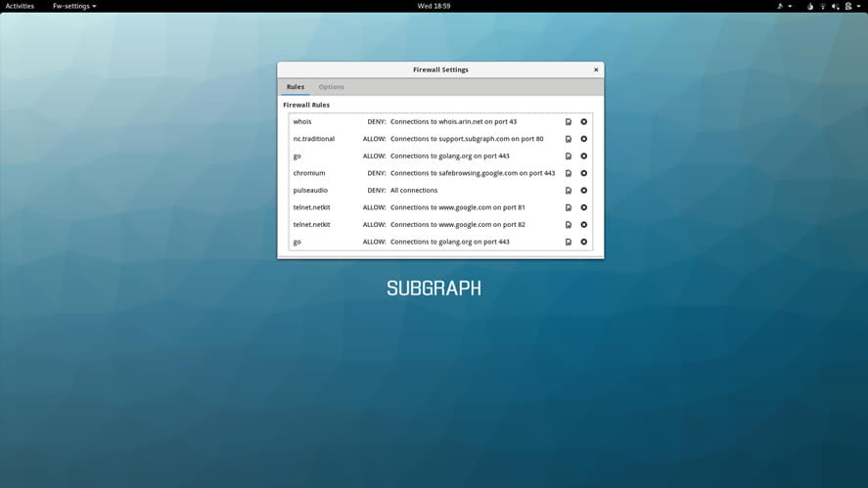
Task: Click the Firewall Rules heading
Action: (x=306, y=105)
